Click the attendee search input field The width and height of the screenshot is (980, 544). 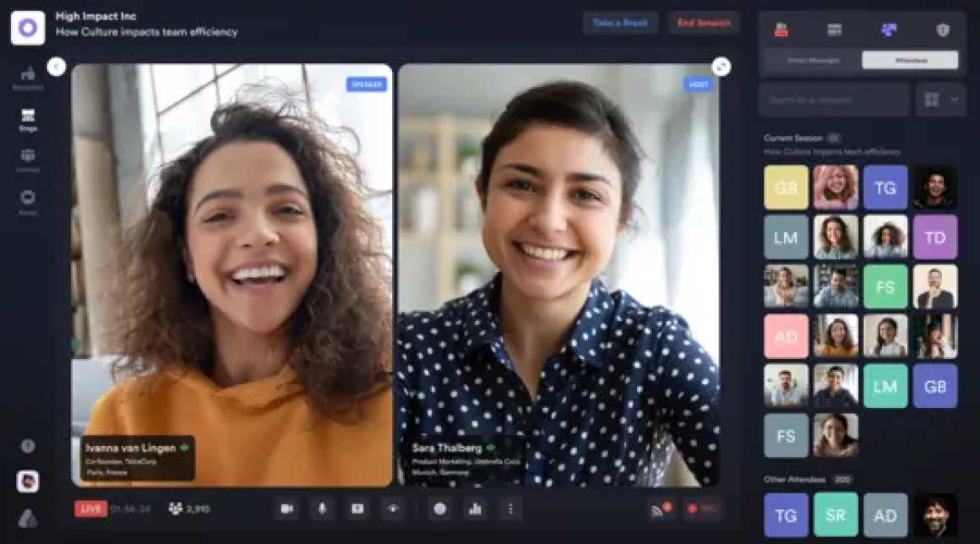click(834, 100)
